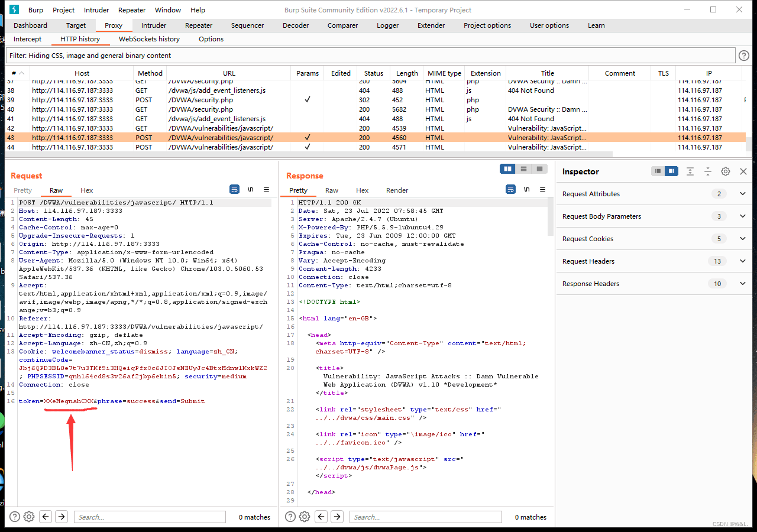Click the Burp Suite logo icon
Viewport: 757px width, 532px height.
point(15,9)
